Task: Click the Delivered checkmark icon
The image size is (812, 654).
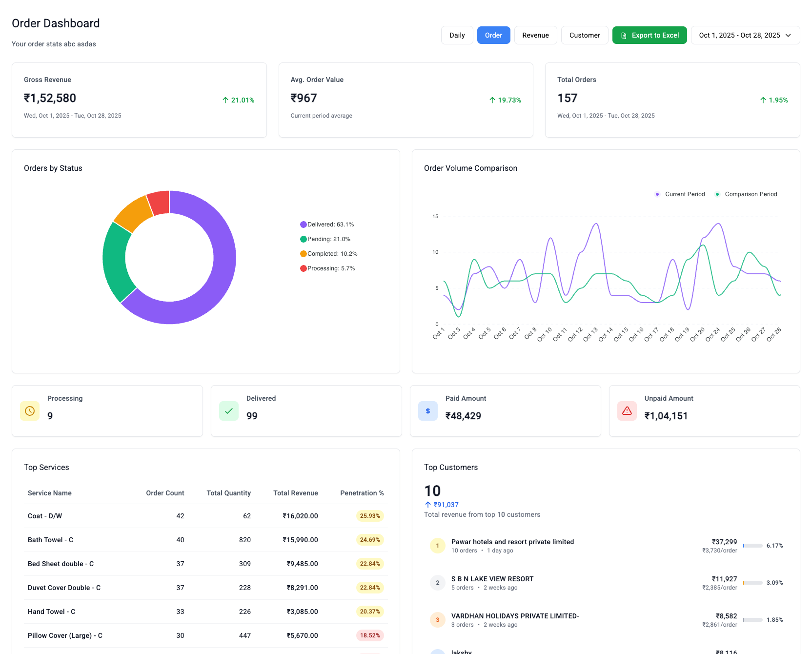Action: tap(229, 411)
